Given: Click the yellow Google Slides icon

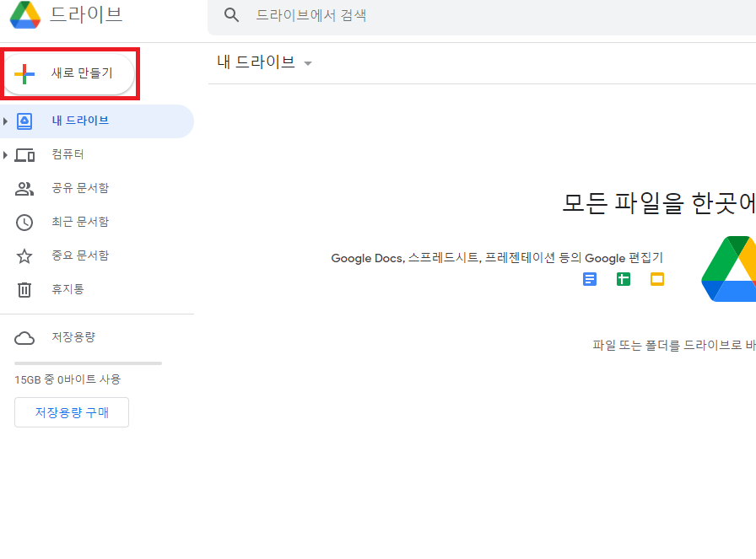Looking at the screenshot, I should [657, 279].
